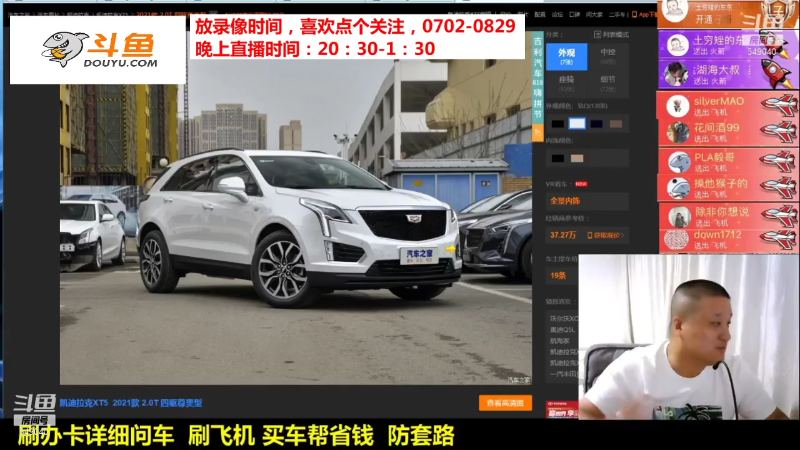The image size is (800, 450).
Task: Click the white Cadillac XT5 main photo
Action: tap(296, 223)
